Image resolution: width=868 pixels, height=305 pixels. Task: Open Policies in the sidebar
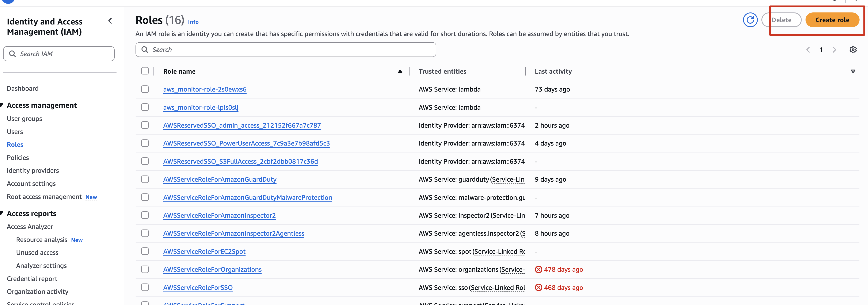click(x=18, y=158)
